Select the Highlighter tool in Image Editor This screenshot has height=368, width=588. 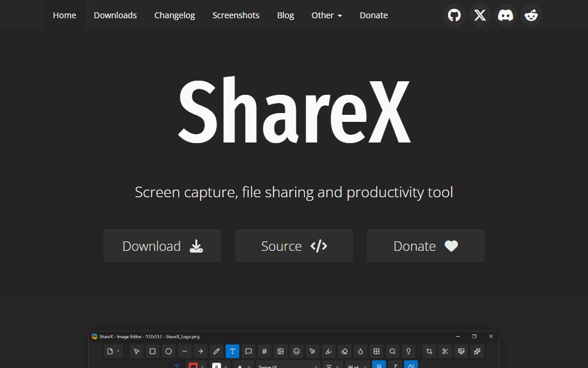pos(329,352)
